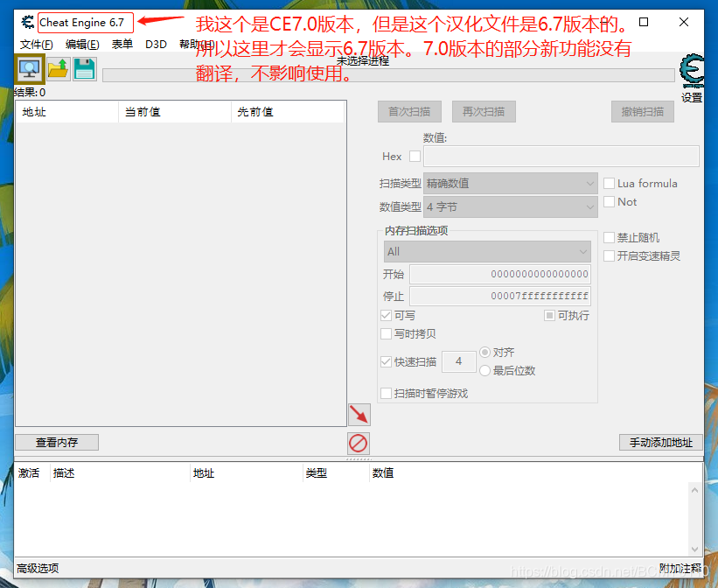Toggle the 快速扫描 checkbox
The width and height of the screenshot is (718, 588).
pyautogui.click(x=386, y=361)
